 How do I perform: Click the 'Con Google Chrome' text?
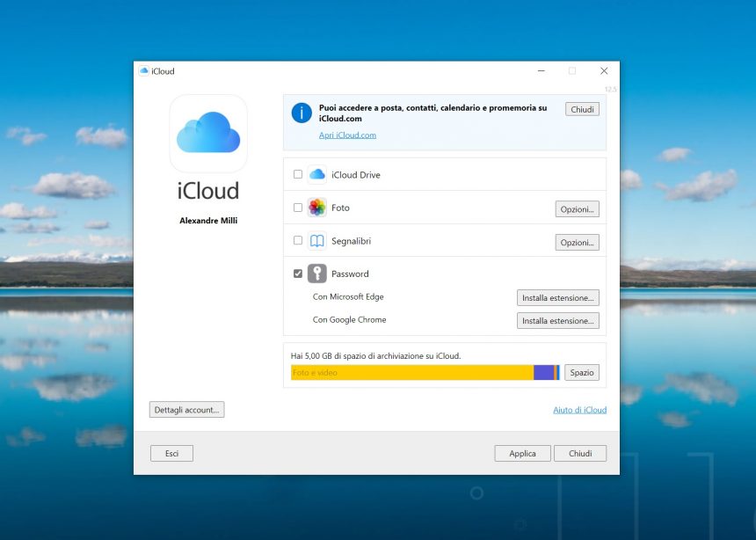(x=350, y=319)
